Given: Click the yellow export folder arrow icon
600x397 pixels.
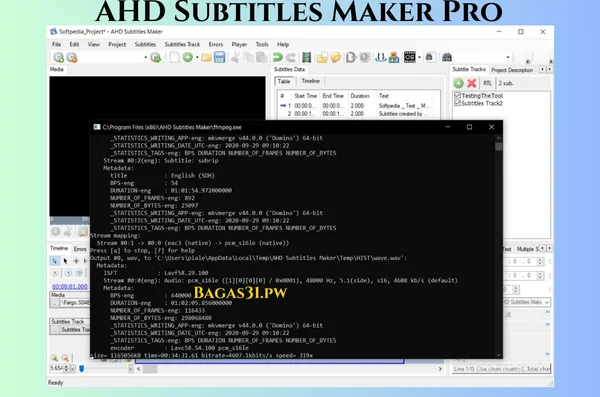Looking at the screenshot, I should pyautogui.click(x=336, y=57).
